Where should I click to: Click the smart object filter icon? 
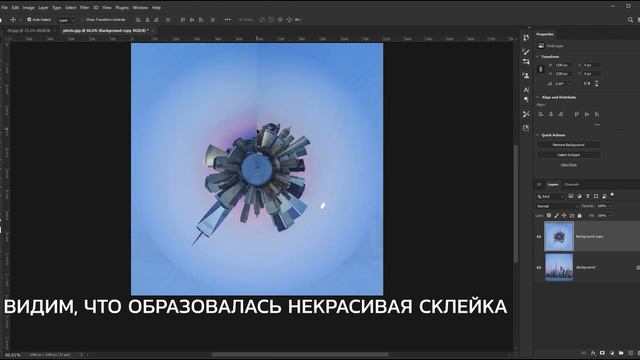(604, 196)
